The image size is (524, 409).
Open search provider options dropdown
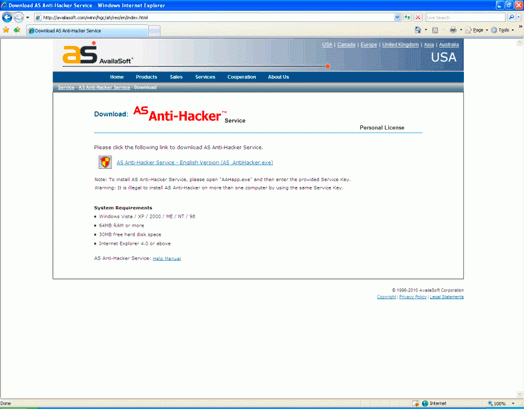tap(518, 17)
